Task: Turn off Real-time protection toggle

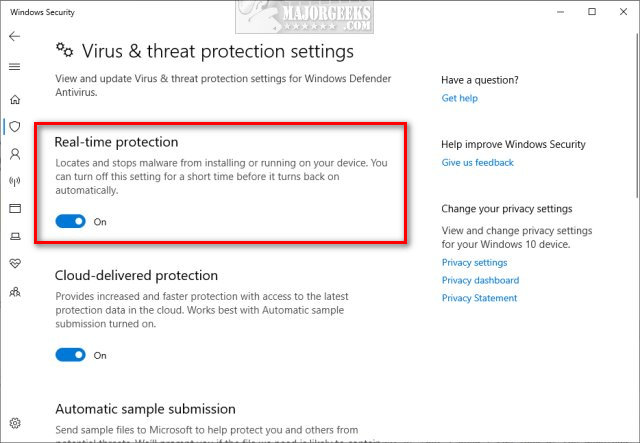Action: click(71, 221)
